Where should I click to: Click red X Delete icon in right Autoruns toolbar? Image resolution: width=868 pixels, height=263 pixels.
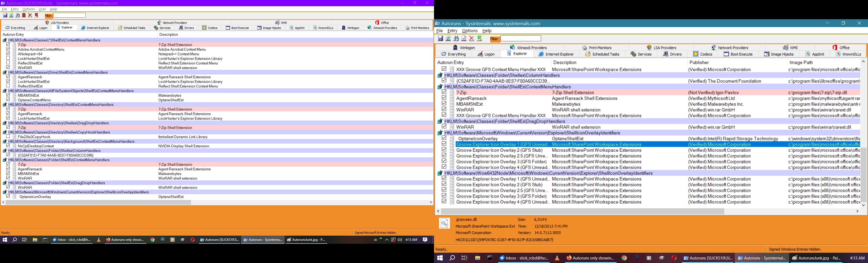(472, 38)
